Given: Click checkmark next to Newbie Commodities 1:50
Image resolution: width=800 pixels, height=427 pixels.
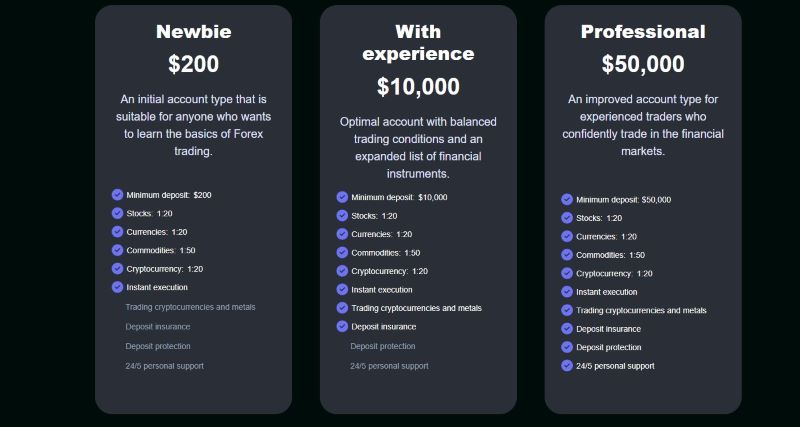Looking at the screenshot, I should tap(117, 250).
